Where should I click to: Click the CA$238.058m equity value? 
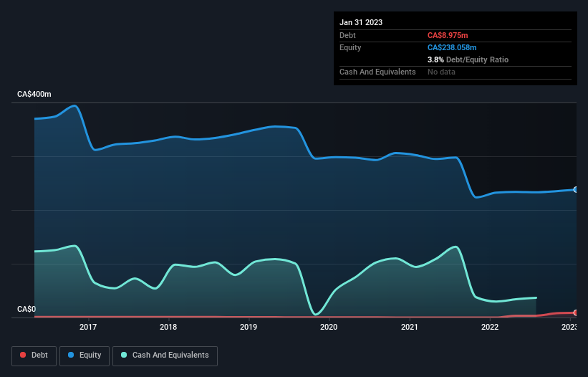452,47
